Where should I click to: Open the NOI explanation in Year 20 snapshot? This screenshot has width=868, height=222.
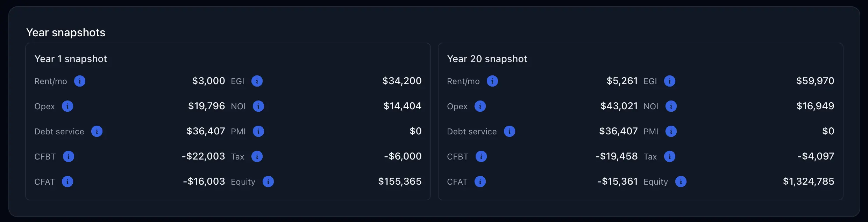pyautogui.click(x=671, y=106)
